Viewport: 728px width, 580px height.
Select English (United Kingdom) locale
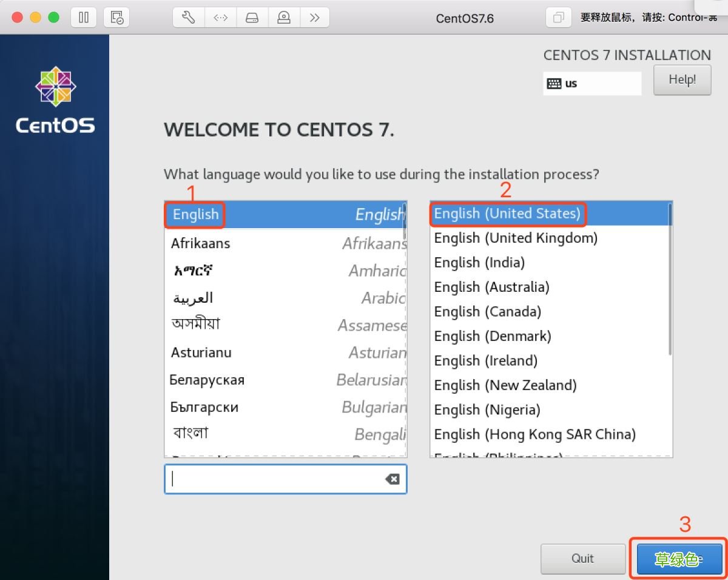click(x=515, y=238)
